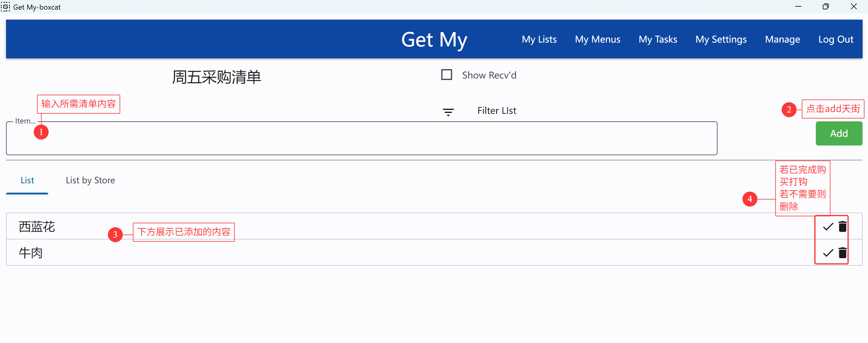Viewport: 868px width, 343px height.
Task: Delete the 牛肉 item with trash icon
Action: tap(842, 253)
